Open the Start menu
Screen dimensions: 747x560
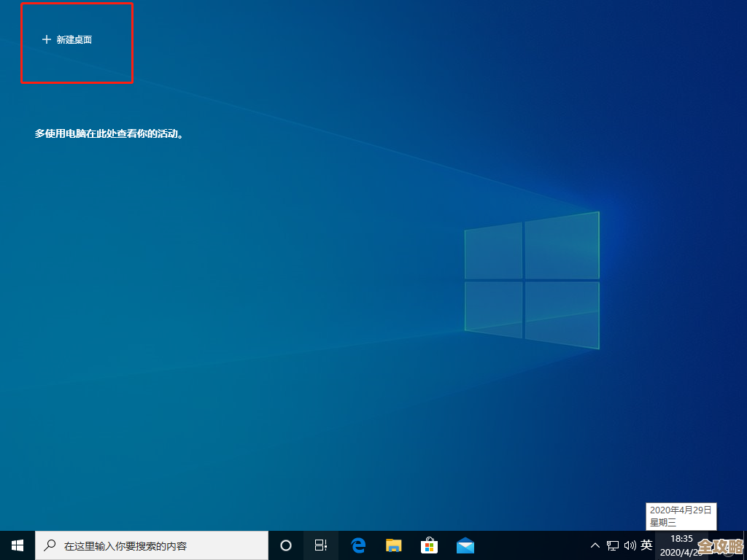pyautogui.click(x=16, y=545)
